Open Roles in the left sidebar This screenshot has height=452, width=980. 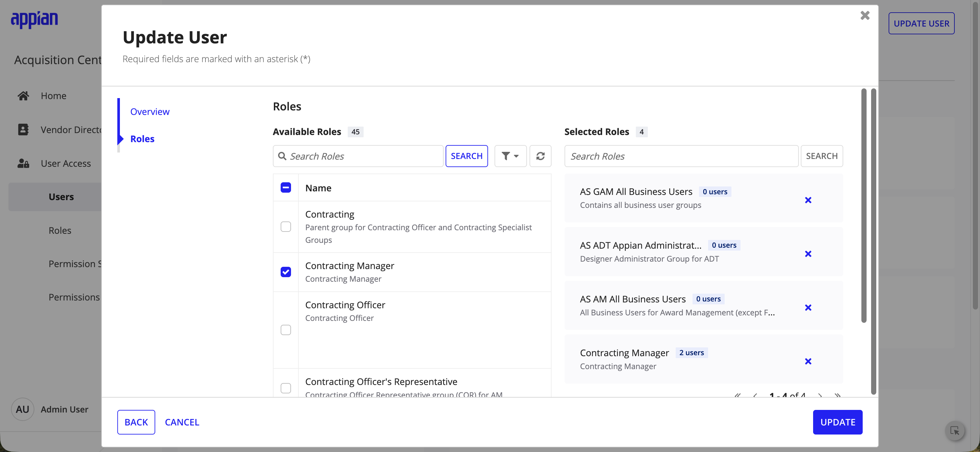tap(60, 231)
